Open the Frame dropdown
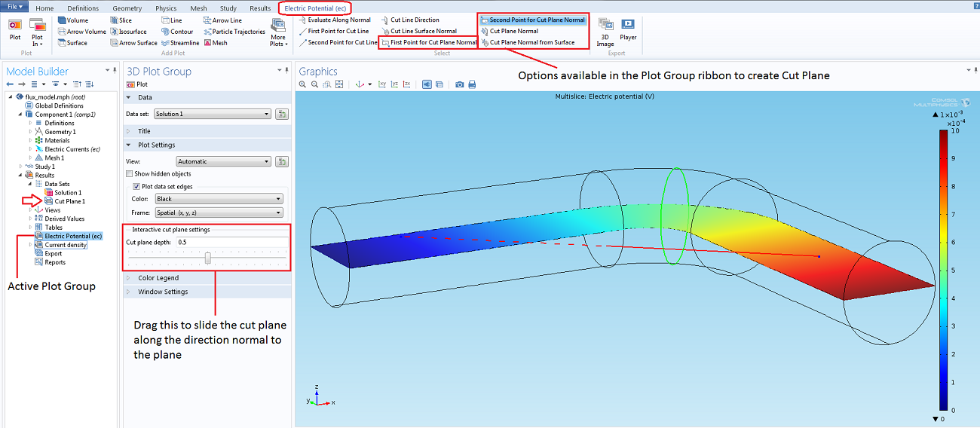Image resolution: width=980 pixels, height=428 pixels. pyautogui.click(x=218, y=212)
